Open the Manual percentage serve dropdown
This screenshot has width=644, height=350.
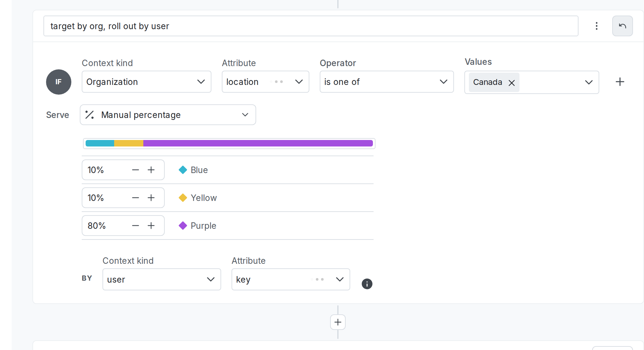tap(245, 115)
